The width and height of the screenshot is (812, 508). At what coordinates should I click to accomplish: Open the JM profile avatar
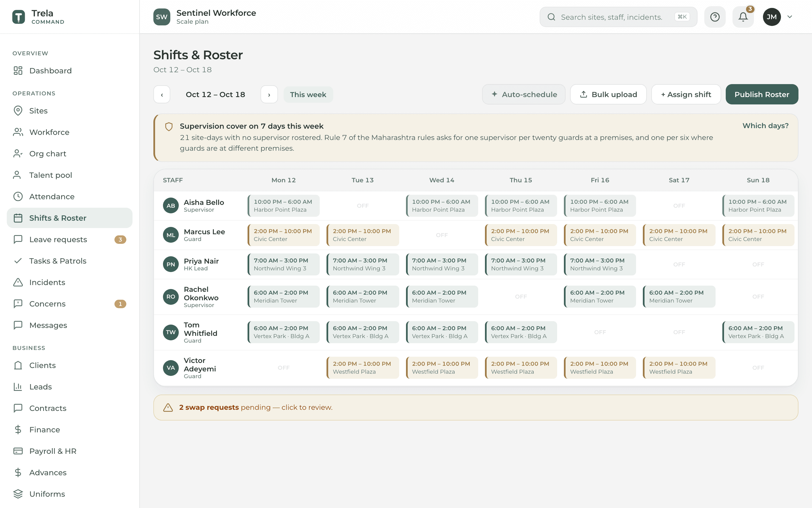pyautogui.click(x=771, y=17)
